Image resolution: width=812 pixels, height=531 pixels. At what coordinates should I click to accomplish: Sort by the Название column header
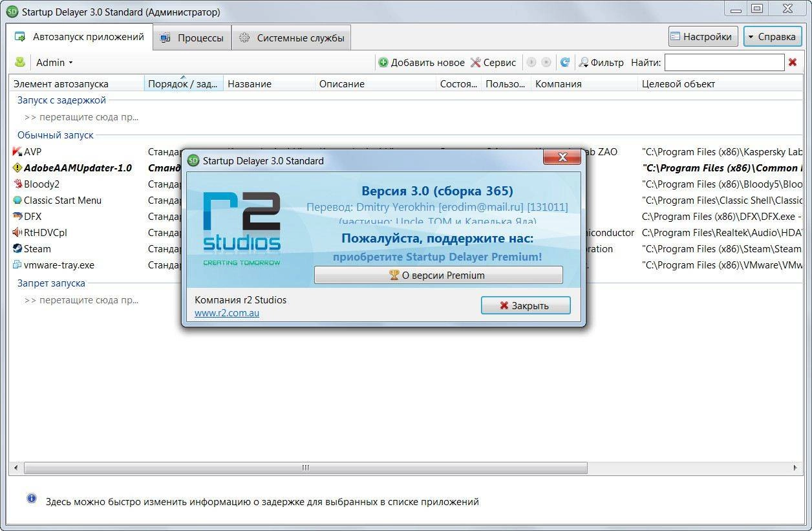269,83
